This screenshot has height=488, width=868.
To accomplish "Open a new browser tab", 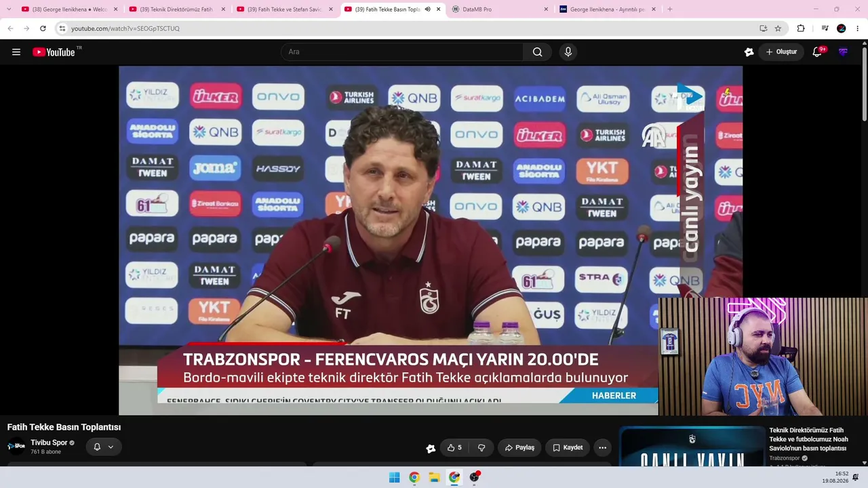I will (x=669, y=9).
